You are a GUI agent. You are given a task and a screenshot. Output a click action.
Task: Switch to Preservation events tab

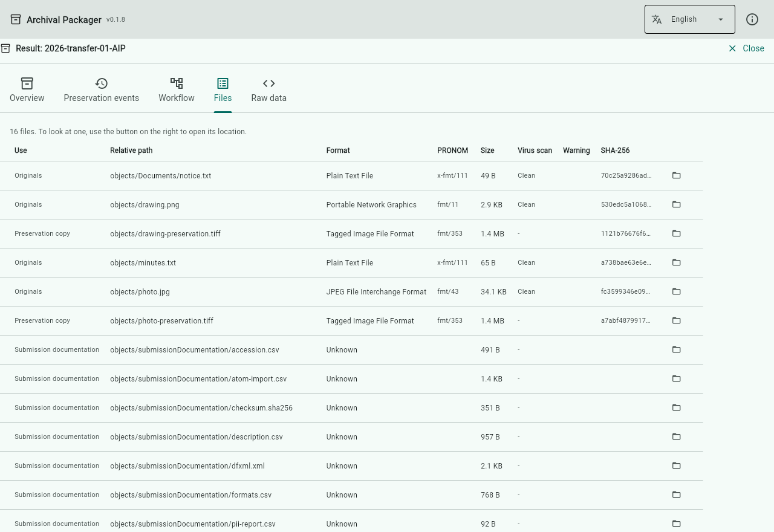coord(102,90)
